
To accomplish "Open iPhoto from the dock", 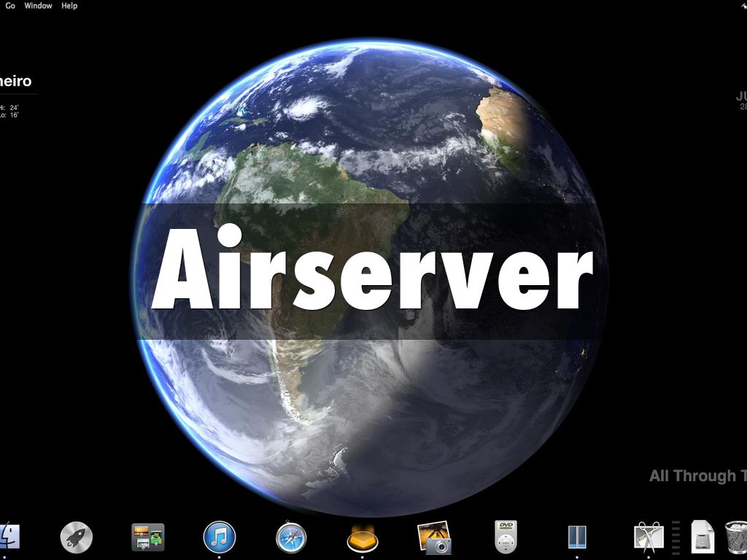I will tap(434, 537).
